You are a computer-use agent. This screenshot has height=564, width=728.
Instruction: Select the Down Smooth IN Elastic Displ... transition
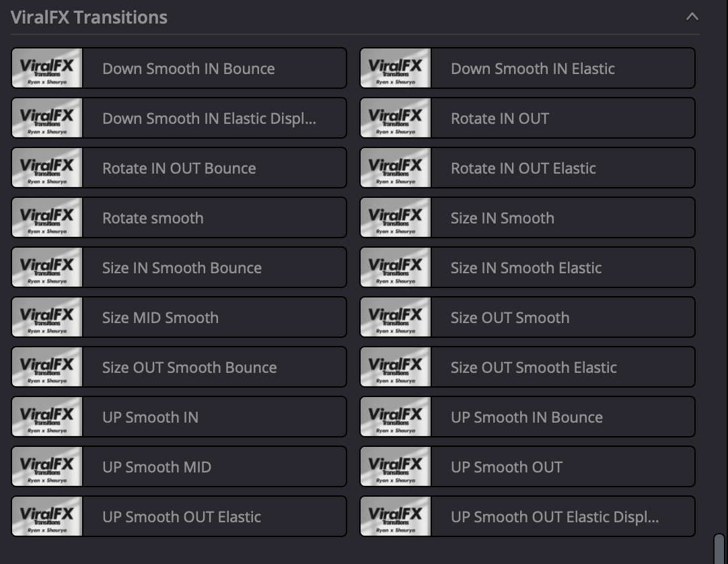click(x=209, y=118)
